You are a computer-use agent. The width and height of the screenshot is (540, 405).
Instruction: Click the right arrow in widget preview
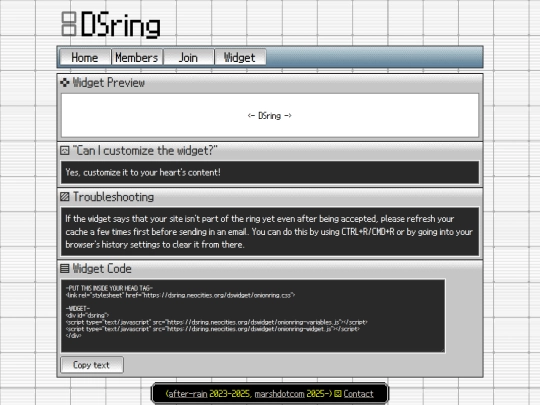pyautogui.click(x=288, y=116)
